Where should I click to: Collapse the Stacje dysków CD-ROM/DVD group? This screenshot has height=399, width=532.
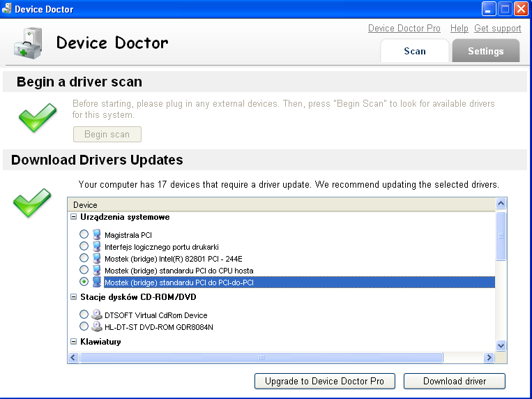pos(74,296)
